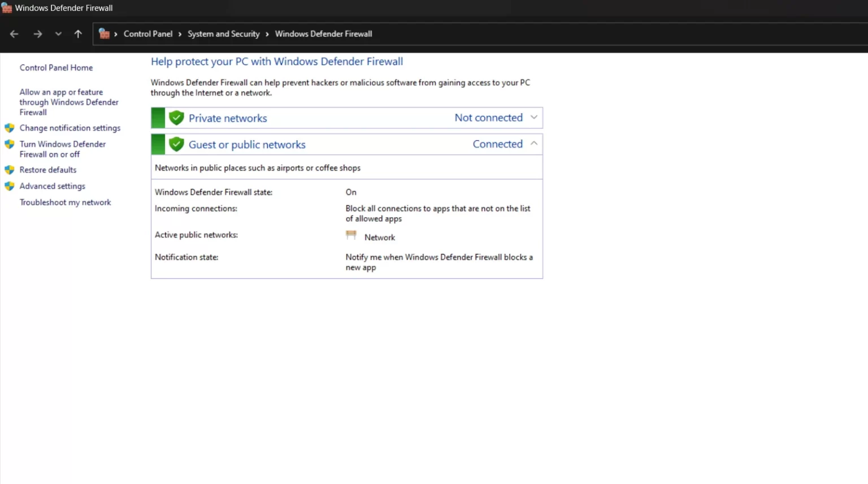This screenshot has height=484, width=868.
Task: Click green shield icon for Guest or public networks
Action: (x=176, y=144)
